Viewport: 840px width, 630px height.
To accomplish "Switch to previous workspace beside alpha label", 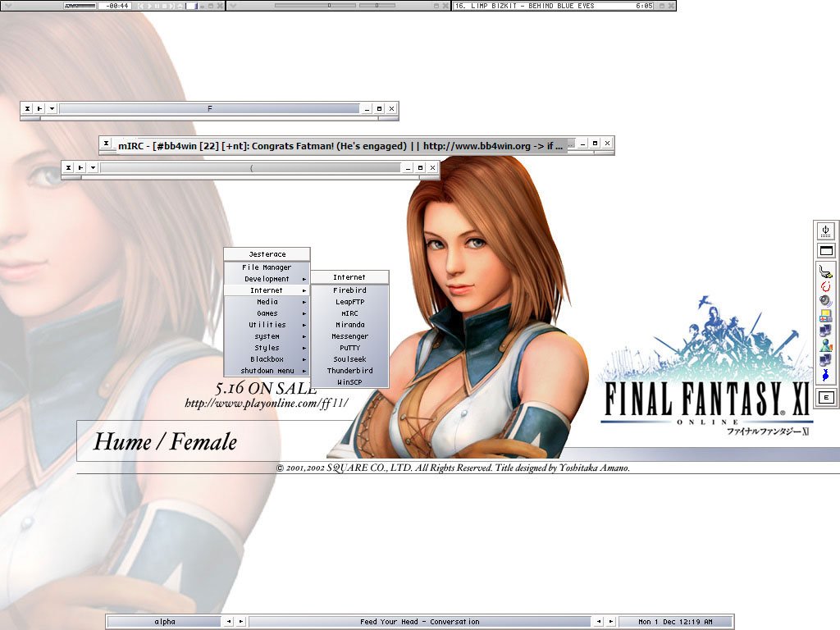I will (229, 622).
